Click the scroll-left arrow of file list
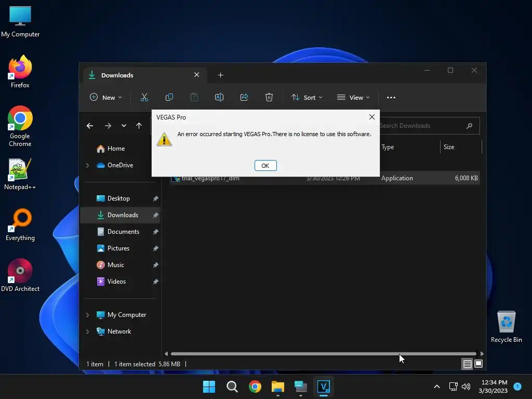Screen dimensions: 532x399 [x=166, y=353]
